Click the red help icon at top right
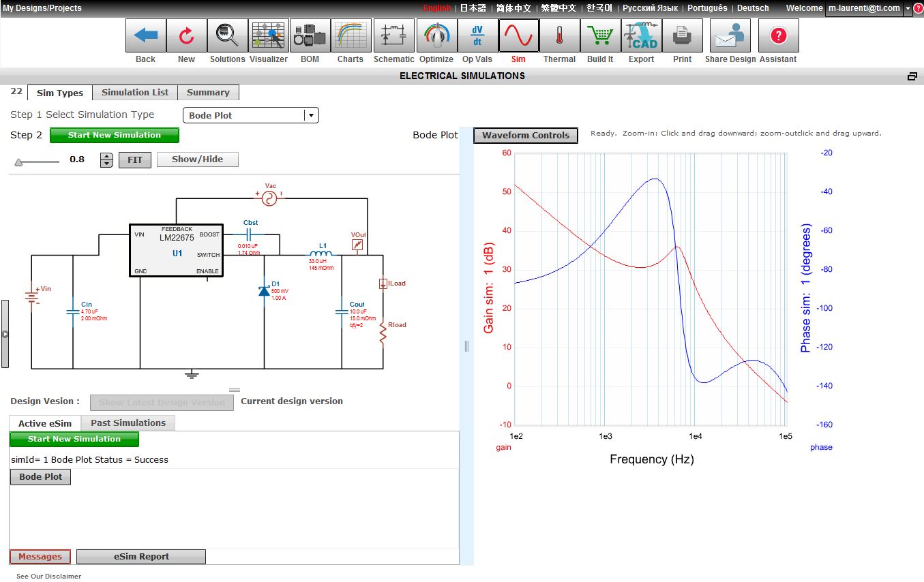The height and width of the screenshot is (582, 924). pos(918,7)
